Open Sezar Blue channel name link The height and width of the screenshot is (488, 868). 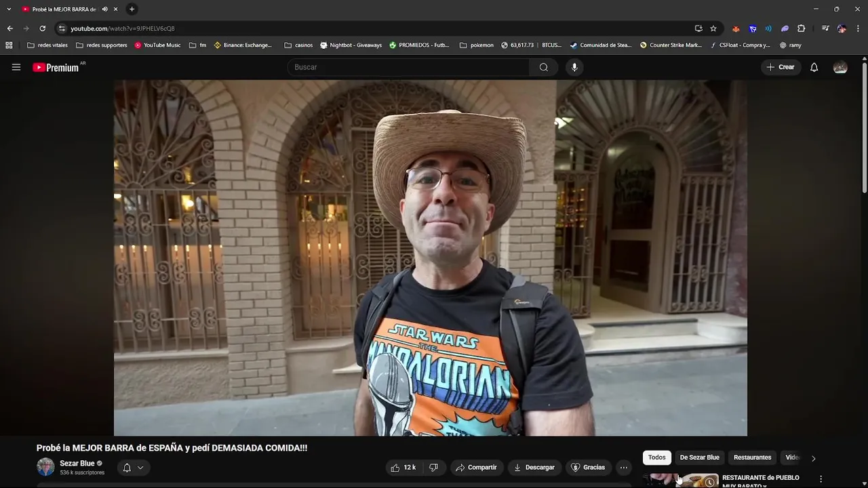tap(77, 464)
